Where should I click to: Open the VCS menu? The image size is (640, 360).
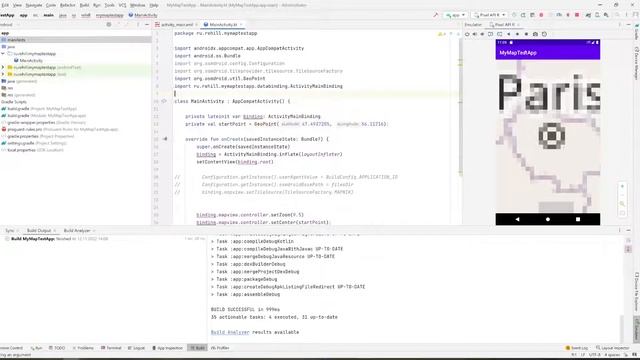(122, 5)
